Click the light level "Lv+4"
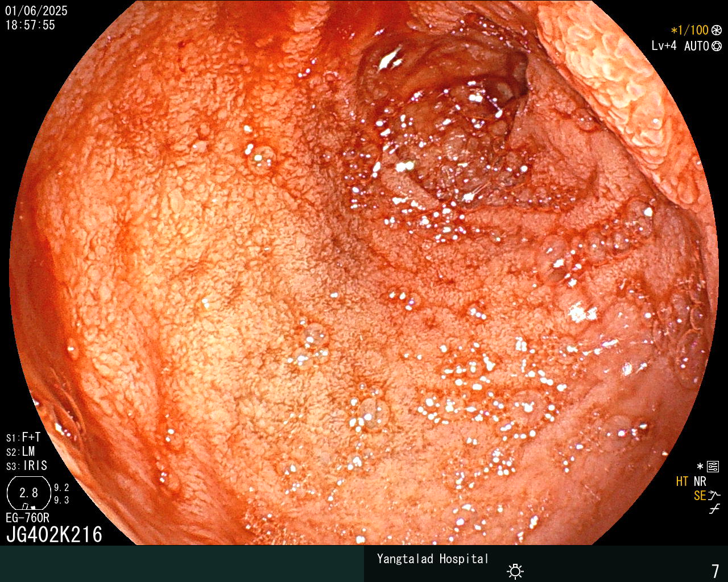Viewport: 728px width, 582px height. coord(664,46)
